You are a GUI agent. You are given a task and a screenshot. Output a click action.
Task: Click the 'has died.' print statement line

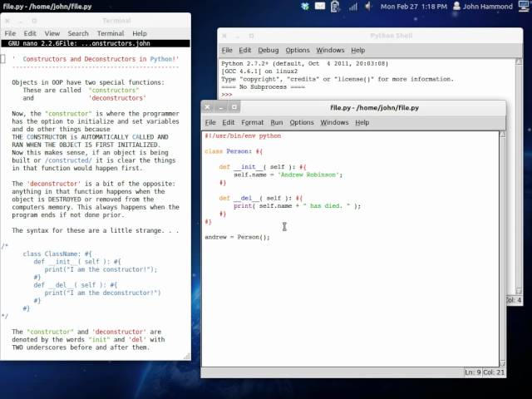[297, 206]
